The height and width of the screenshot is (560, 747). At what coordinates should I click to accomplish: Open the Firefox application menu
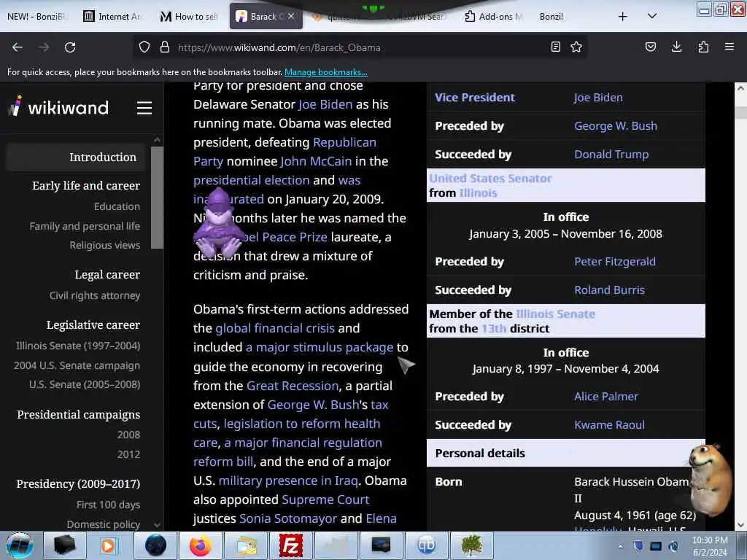[729, 47]
